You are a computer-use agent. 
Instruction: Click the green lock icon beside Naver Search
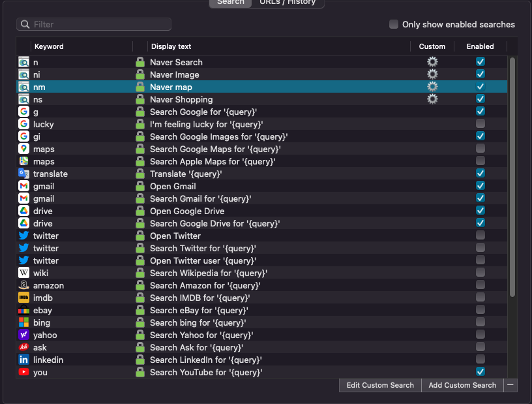click(x=140, y=62)
